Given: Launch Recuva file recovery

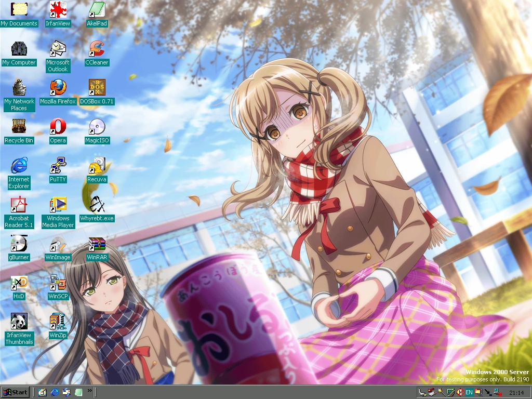Looking at the screenshot, I should coord(96,166).
